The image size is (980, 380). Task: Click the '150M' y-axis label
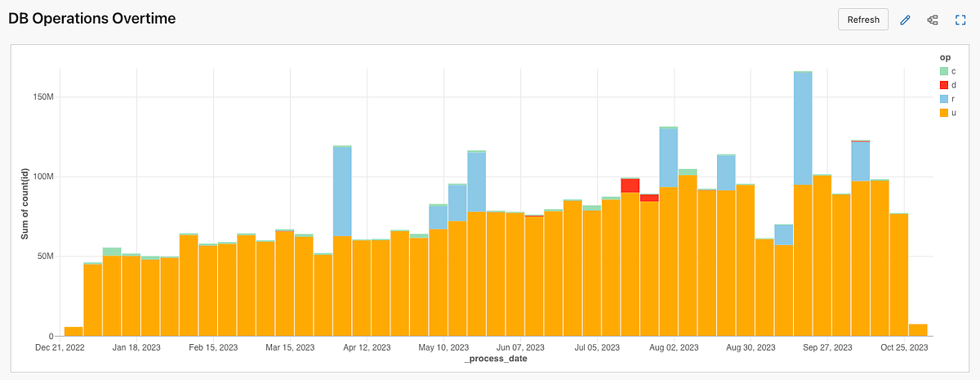click(42, 97)
